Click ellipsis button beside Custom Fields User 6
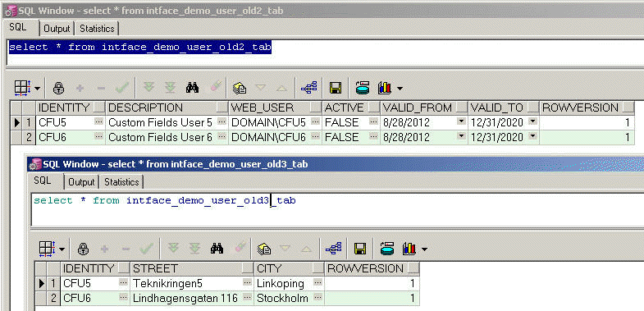The height and width of the screenshot is (311, 644). (x=222, y=136)
